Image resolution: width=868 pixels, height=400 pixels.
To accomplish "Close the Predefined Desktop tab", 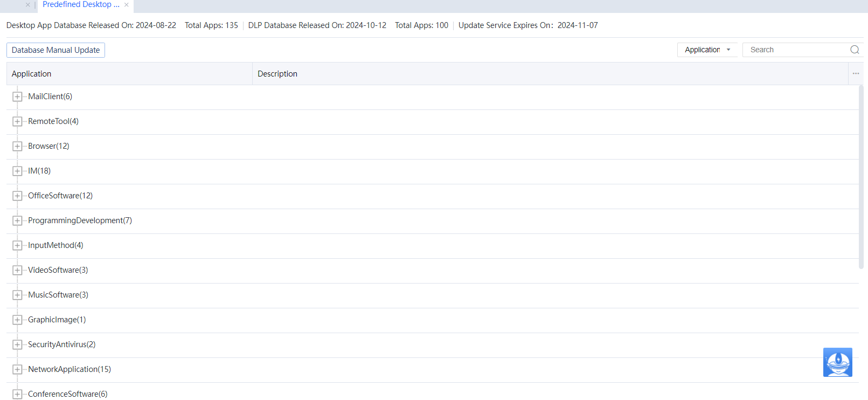I will (127, 5).
